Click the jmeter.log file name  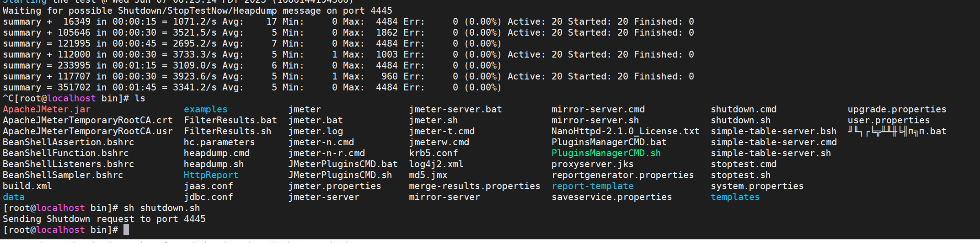coord(316,131)
